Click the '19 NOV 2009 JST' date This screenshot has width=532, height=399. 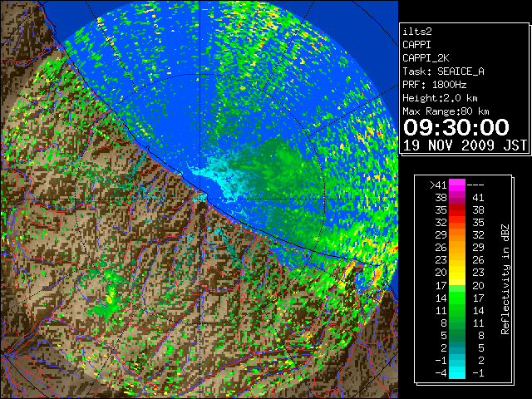[x=465, y=145]
